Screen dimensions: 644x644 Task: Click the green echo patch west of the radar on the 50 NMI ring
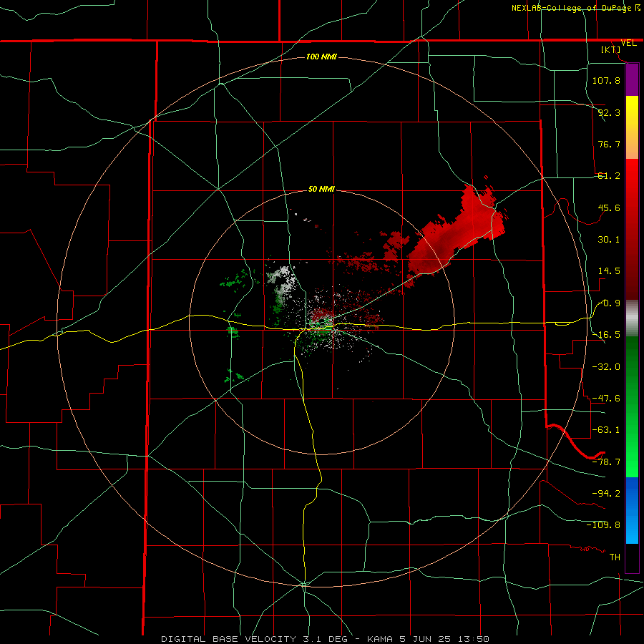coord(233,331)
